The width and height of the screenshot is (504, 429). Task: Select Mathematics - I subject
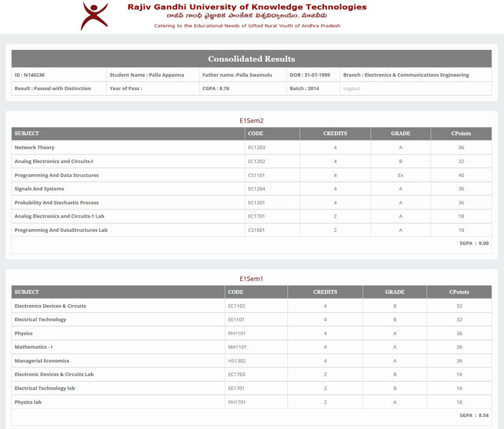pos(33,347)
